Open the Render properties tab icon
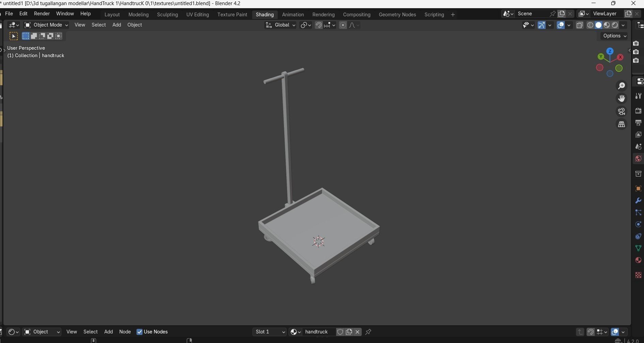Image resolution: width=644 pixels, height=343 pixels. click(x=638, y=111)
